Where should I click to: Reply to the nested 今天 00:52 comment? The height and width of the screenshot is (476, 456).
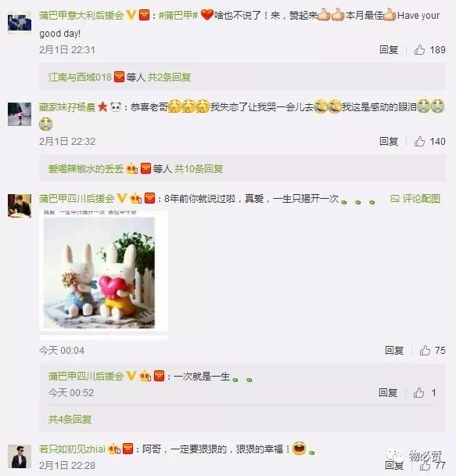point(388,392)
